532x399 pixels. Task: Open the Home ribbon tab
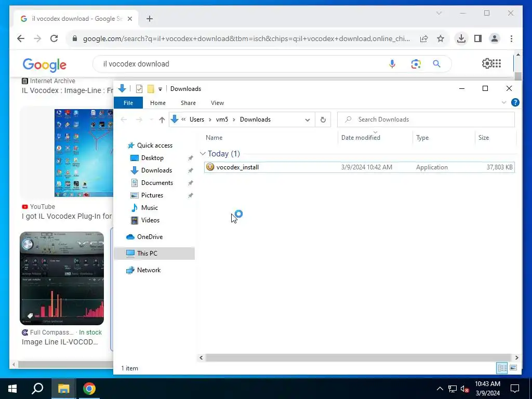point(158,103)
